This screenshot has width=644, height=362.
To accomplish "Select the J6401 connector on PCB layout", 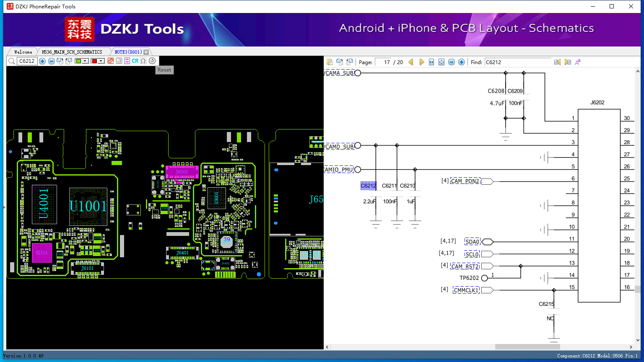I will 182,253.
